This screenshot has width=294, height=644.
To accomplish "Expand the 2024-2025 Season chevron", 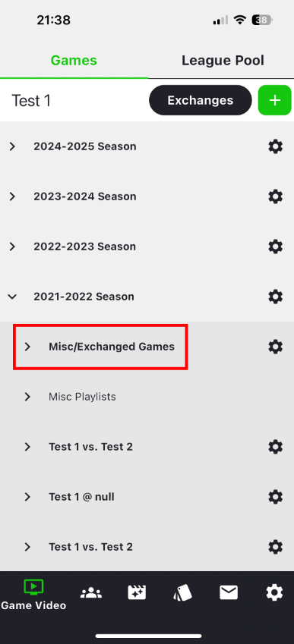I will pos(12,146).
